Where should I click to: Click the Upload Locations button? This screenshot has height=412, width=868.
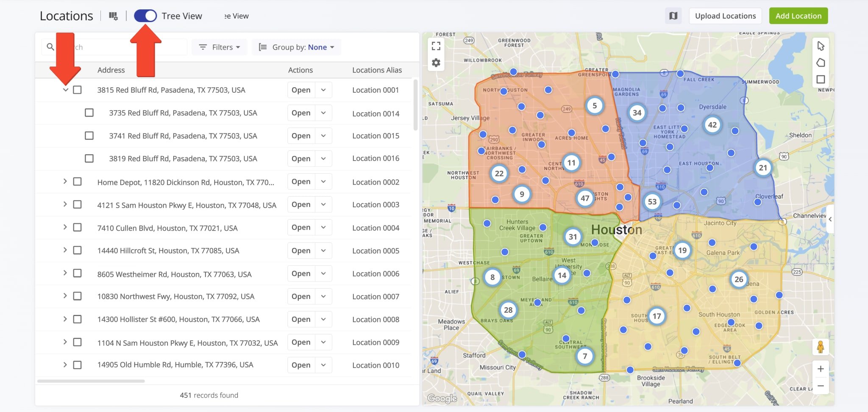click(x=725, y=16)
